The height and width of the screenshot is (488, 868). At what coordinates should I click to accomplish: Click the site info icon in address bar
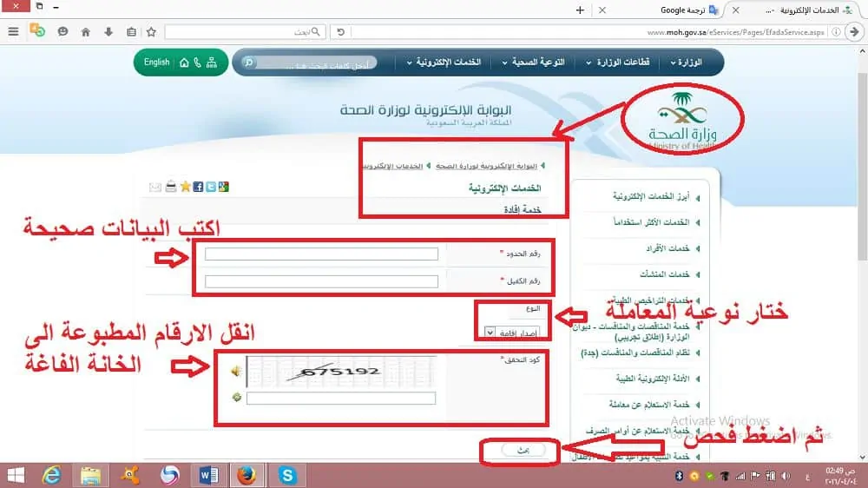[836, 32]
